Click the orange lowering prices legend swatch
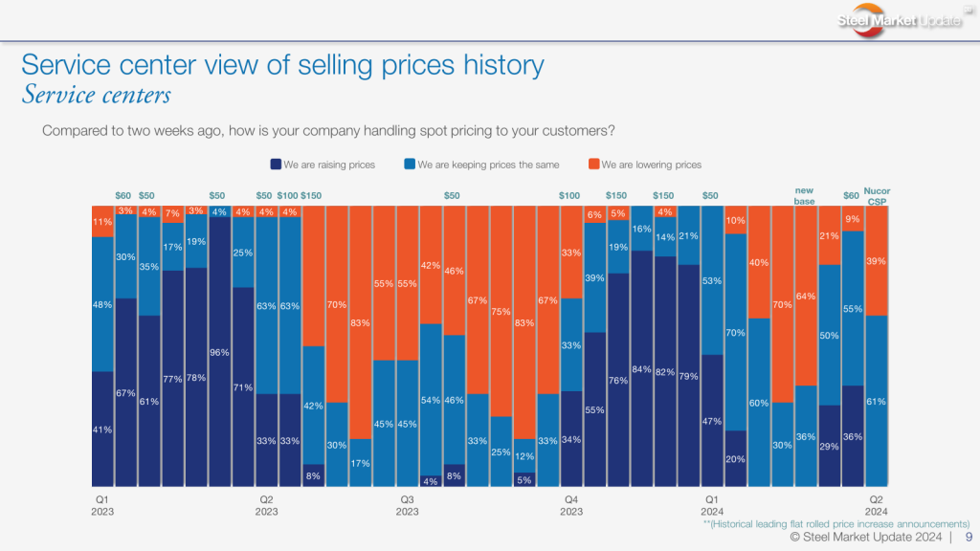The height and width of the screenshot is (551, 980). click(x=593, y=165)
